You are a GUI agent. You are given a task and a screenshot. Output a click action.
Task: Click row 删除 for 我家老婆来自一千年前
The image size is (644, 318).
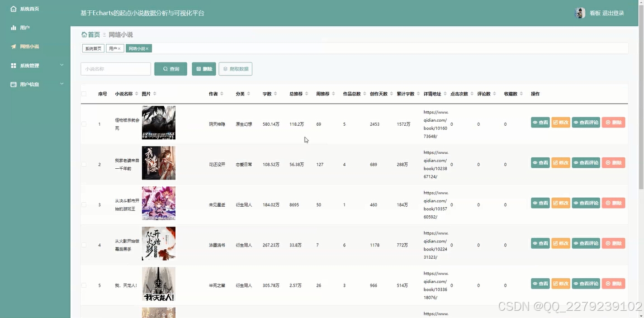tap(614, 162)
